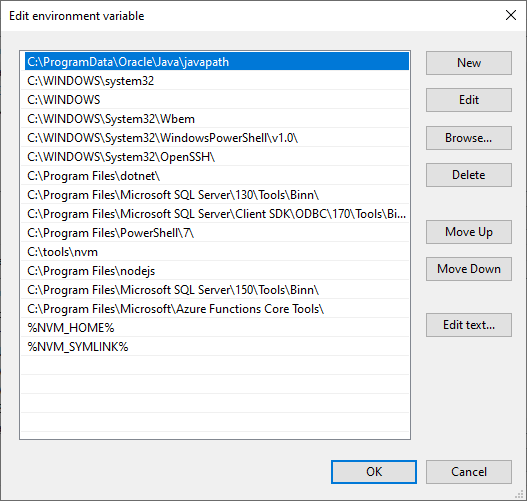This screenshot has width=527, height=501.
Task: Click the Edit button
Action: (x=469, y=100)
